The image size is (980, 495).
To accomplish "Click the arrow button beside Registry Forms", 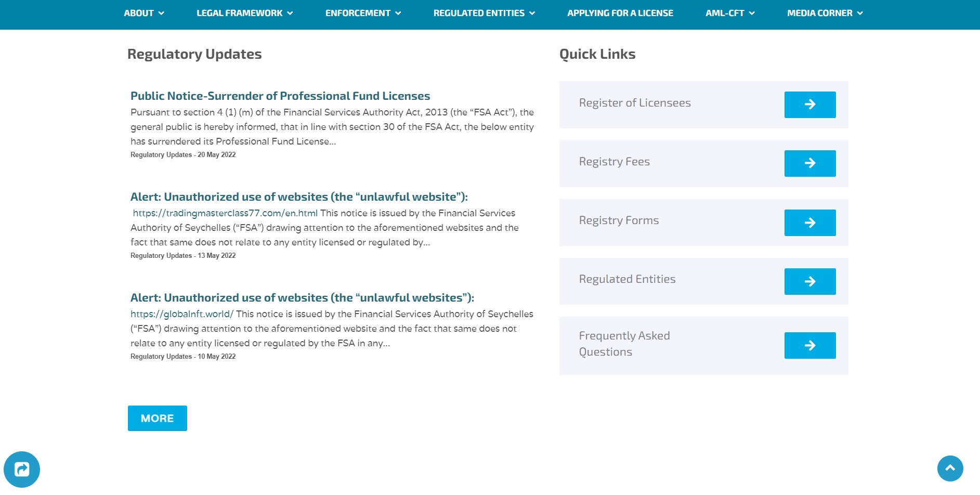I will [809, 223].
